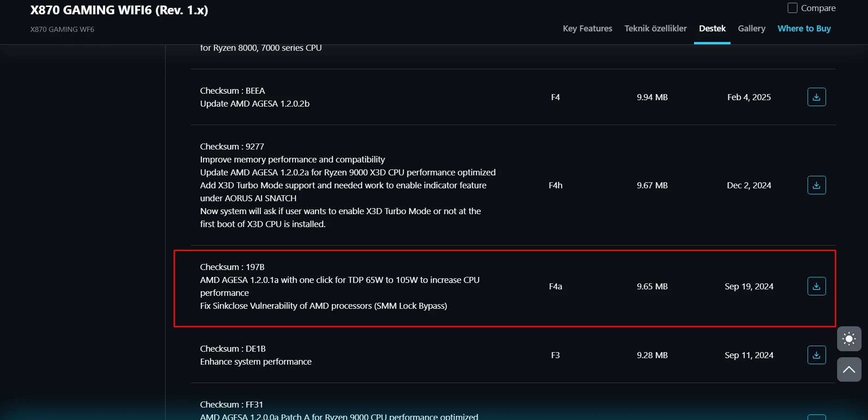Click the back-to-top arrow button
The image size is (868, 420).
(849, 369)
